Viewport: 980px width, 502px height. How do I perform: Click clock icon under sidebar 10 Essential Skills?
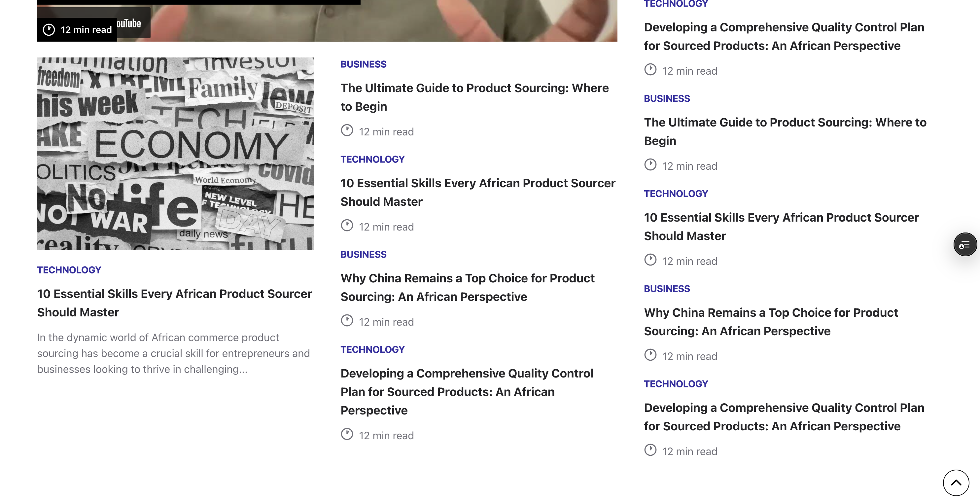(650, 260)
